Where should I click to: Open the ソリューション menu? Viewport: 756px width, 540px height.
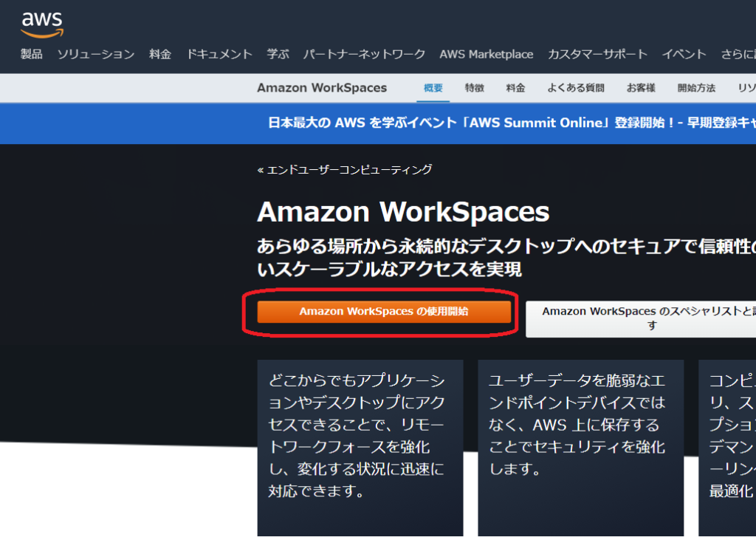(x=96, y=54)
